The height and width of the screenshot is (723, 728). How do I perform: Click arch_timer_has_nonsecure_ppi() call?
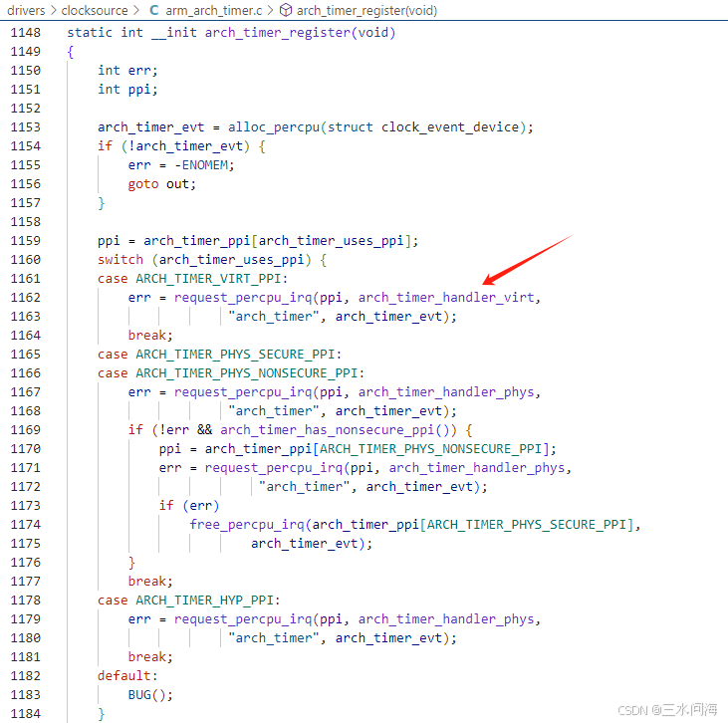pos(335,430)
